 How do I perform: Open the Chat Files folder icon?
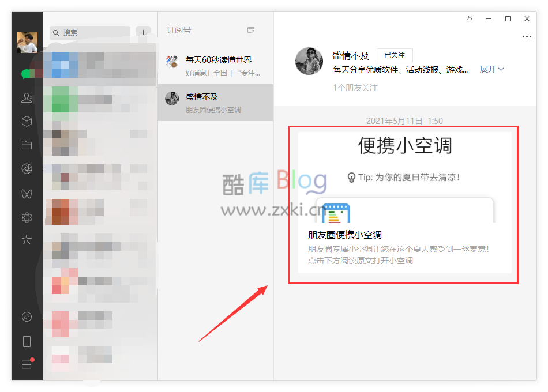coord(27,145)
